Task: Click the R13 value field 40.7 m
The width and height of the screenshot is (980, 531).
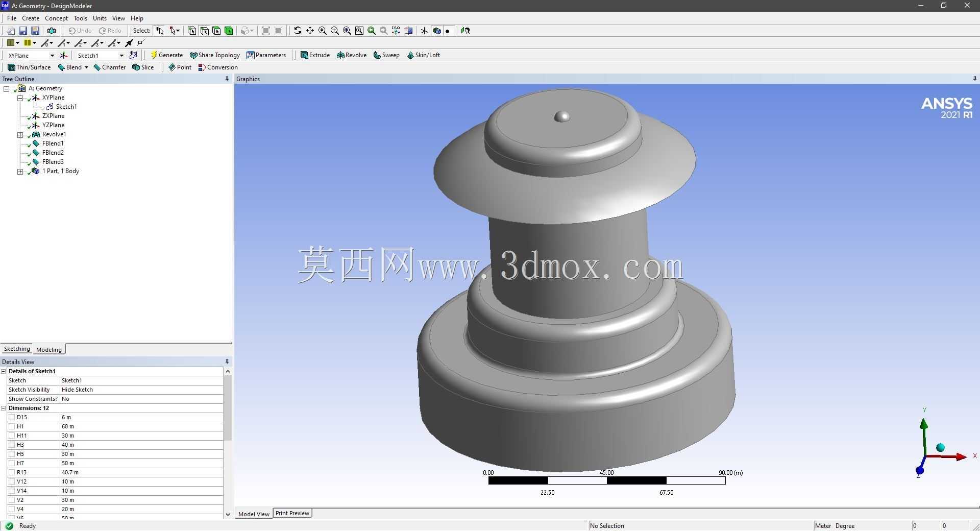Action: (141, 472)
